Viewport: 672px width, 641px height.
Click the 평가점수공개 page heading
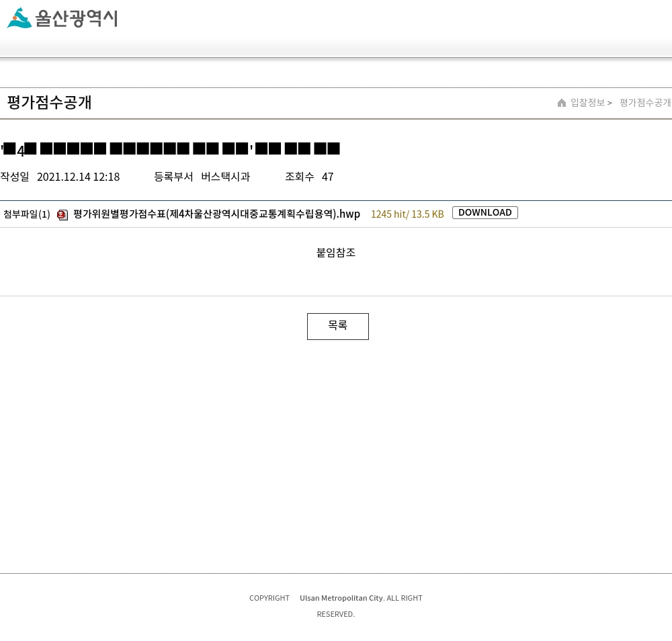pyautogui.click(x=49, y=102)
